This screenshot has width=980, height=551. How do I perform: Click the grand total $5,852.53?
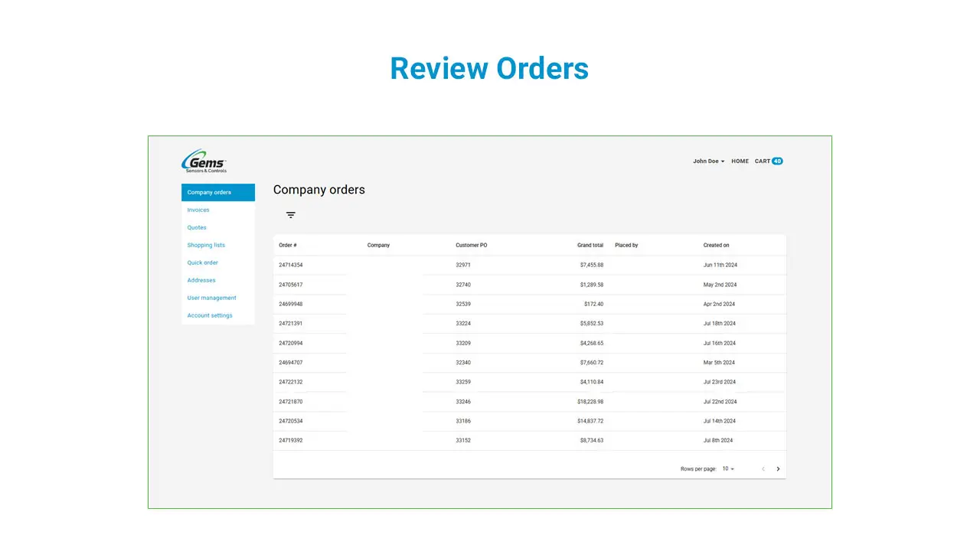click(592, 324)
